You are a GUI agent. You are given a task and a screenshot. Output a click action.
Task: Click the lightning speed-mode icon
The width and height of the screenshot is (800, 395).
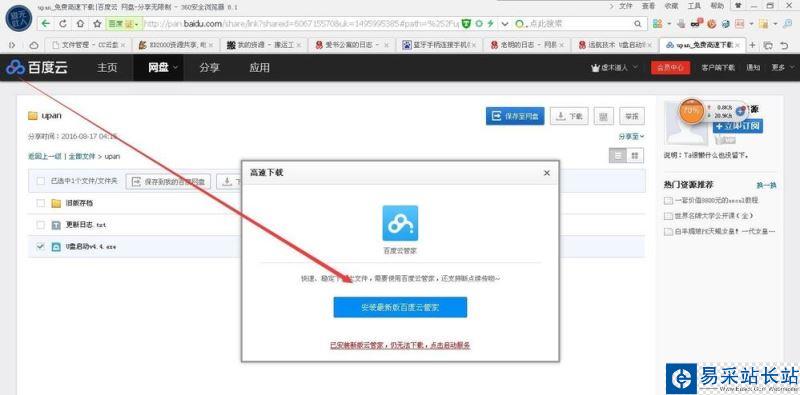tap(491, 23)
